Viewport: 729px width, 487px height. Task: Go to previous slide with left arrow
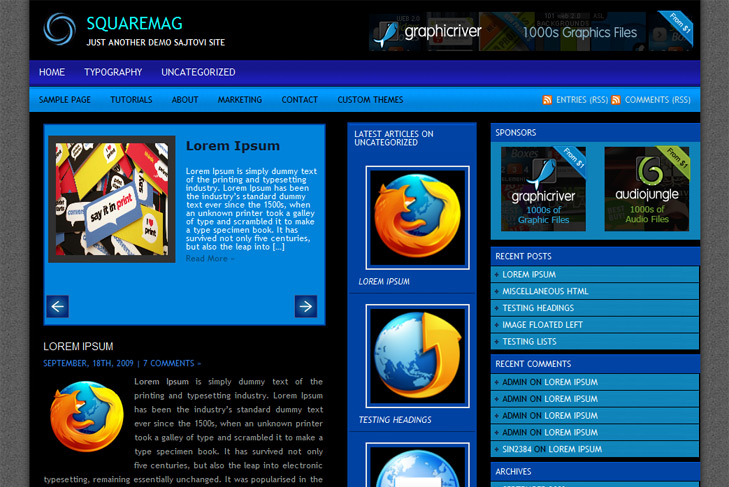58,306
